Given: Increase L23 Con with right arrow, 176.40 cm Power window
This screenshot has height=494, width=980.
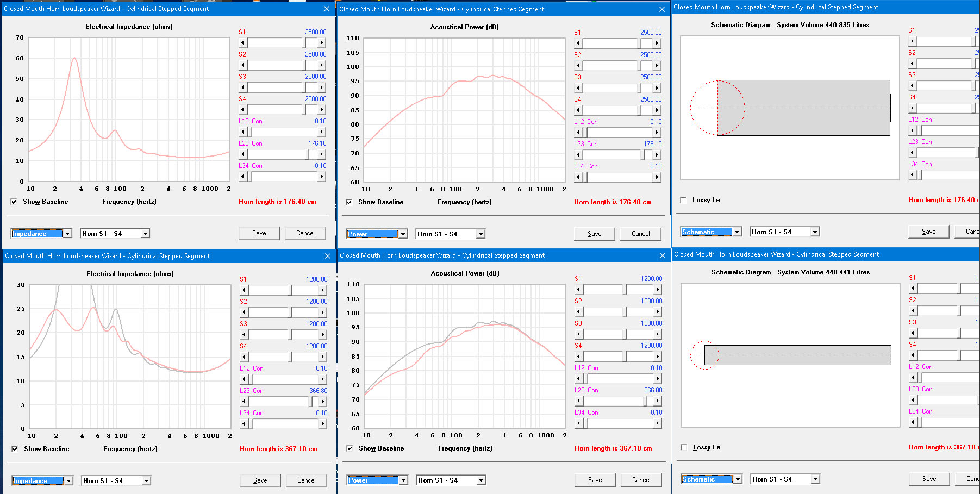Looking at the screenshot, I should (x=657, y=155).
